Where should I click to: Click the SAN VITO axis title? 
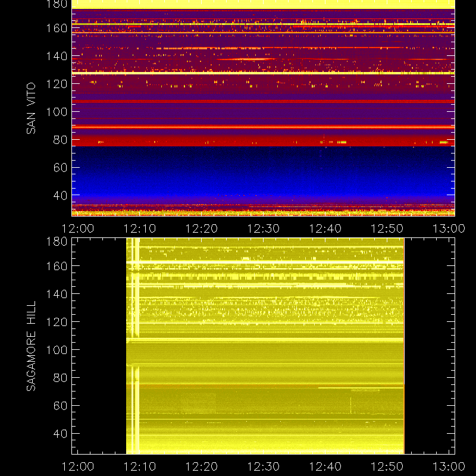point(31,108)
